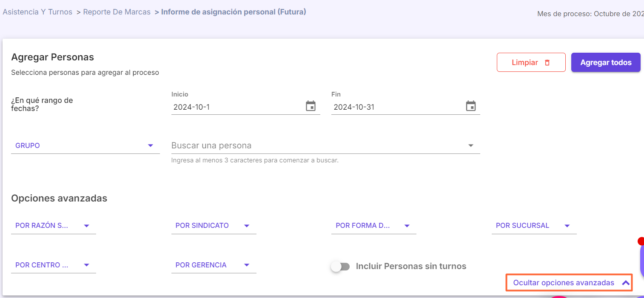Viewport: 644px width, 298px height.
Task: Go to Reporte De Marcas breadcrumb
Action: 117,12
